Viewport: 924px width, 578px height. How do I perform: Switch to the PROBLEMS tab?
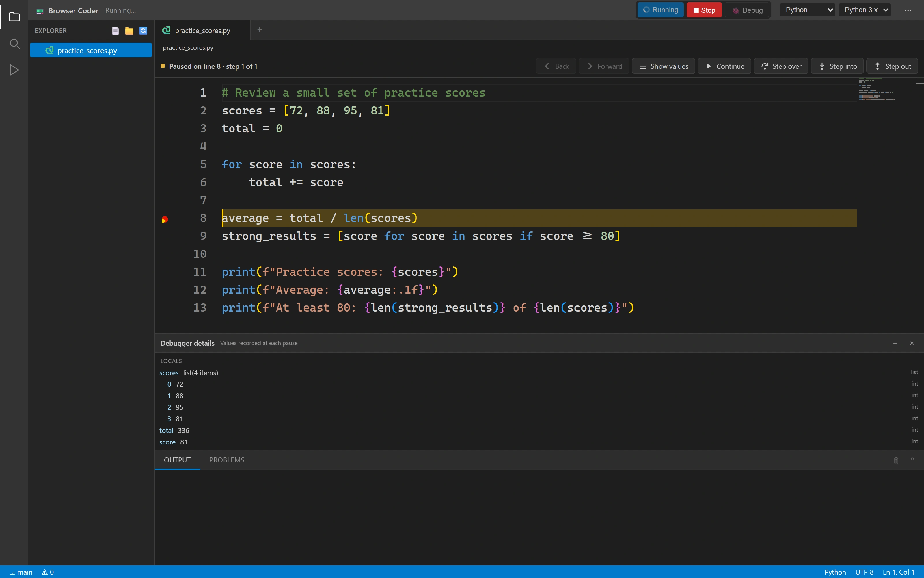[x=227, y=460]
